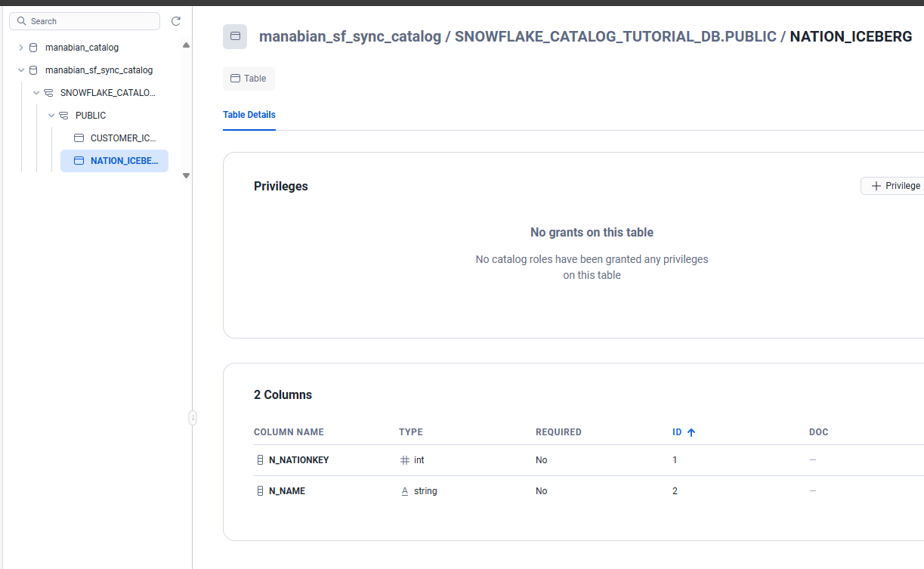The width and height of the screenshot is (924, 569).
Task: Click the Privilege button
Action: tap(892, 186)
